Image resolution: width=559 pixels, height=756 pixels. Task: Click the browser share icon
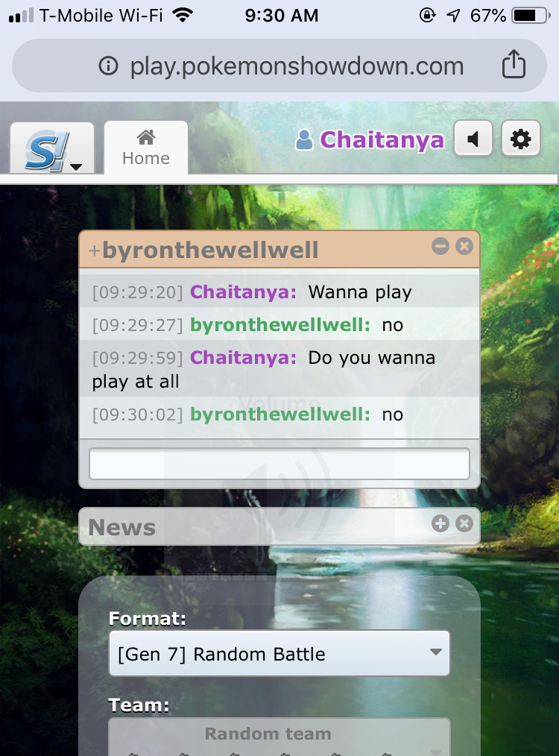514,64
